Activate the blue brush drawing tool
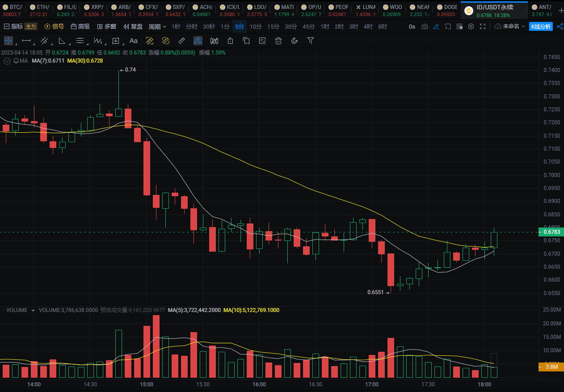The height and width of the screenshot is (392, 564). pos(198,41)
